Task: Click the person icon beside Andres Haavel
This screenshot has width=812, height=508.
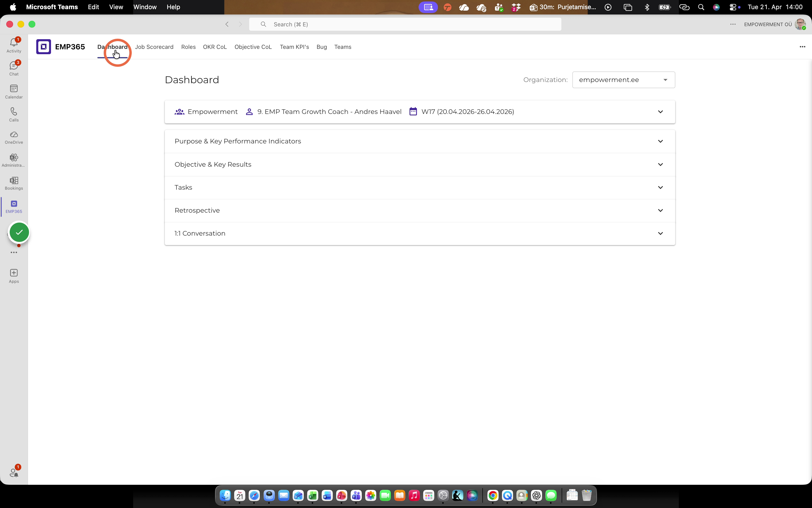Action: point(249,112)
